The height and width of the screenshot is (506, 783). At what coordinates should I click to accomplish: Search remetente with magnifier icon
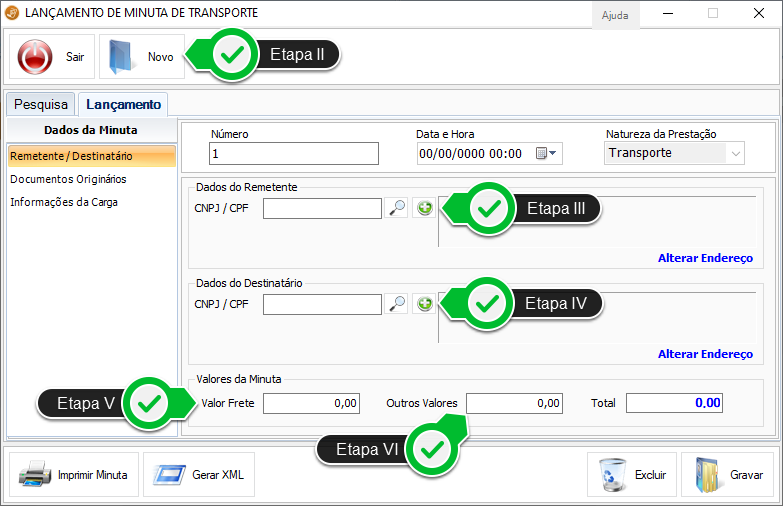397,208
